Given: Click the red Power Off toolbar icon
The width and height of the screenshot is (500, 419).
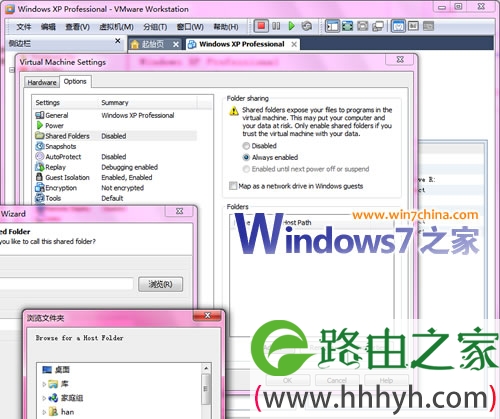Looking at the screenshot, I should pos(261,26).
